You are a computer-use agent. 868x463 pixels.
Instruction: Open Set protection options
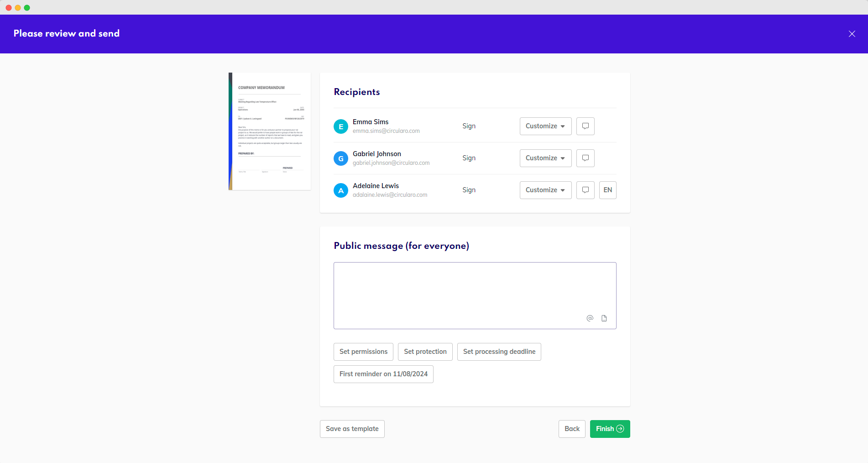[425, 352]
